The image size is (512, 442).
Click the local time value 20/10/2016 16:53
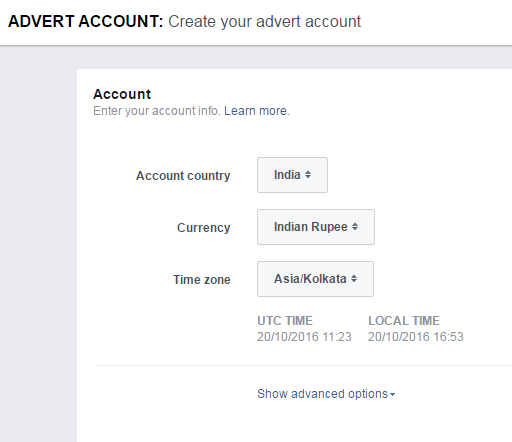coord(416,337)
